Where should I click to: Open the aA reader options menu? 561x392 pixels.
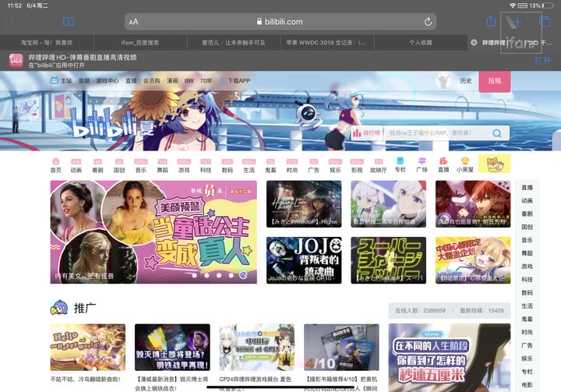pos(133,22)
